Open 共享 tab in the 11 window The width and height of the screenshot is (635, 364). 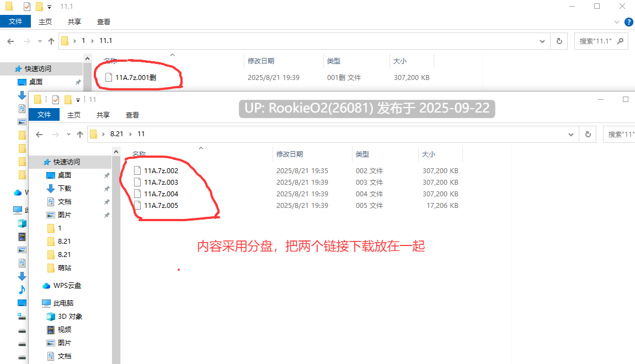tap(103, 115)
